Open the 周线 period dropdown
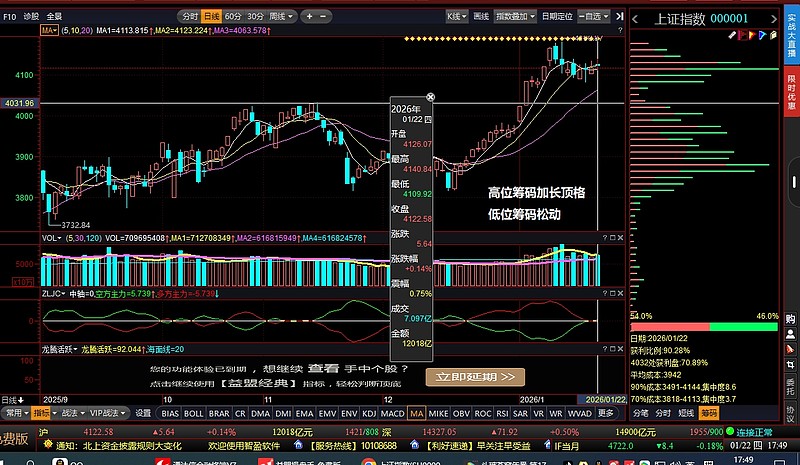Screen dimensions: 800x465 coord(283,17)
